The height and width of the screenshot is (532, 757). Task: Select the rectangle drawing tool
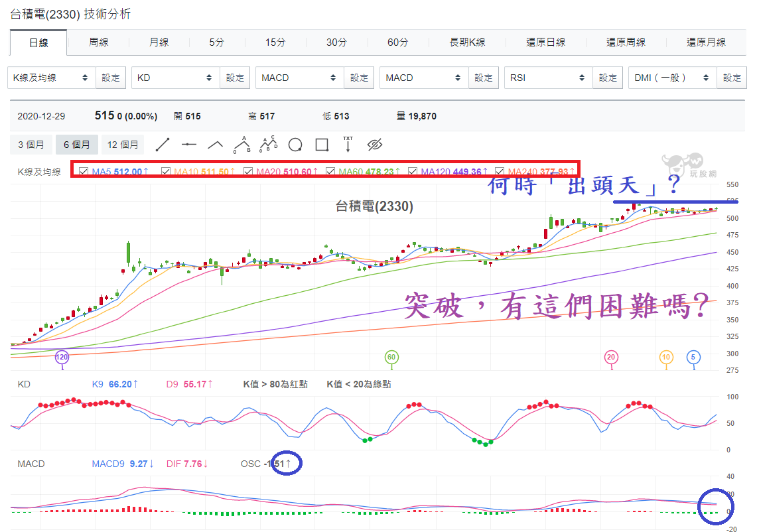322,145
